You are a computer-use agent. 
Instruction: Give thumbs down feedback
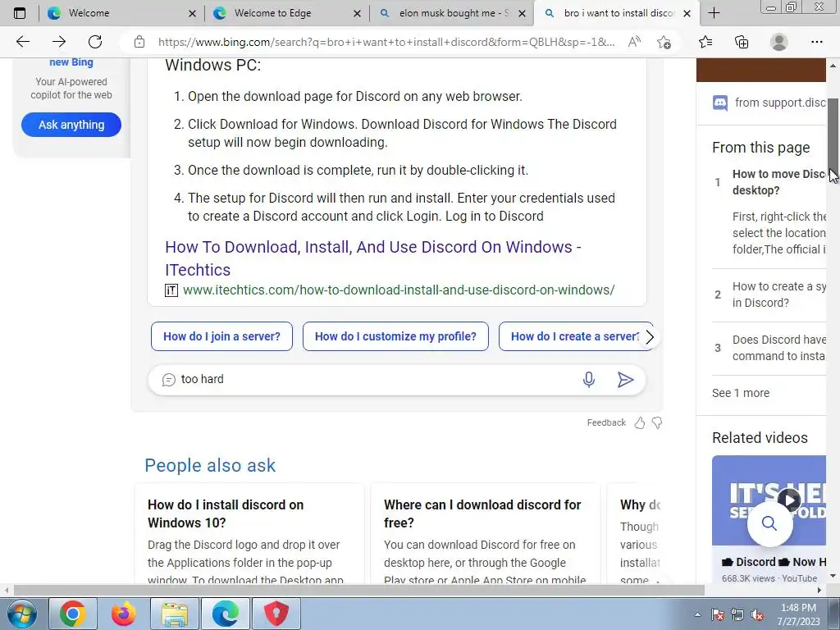pyautogui.click(x=657, y=422)
